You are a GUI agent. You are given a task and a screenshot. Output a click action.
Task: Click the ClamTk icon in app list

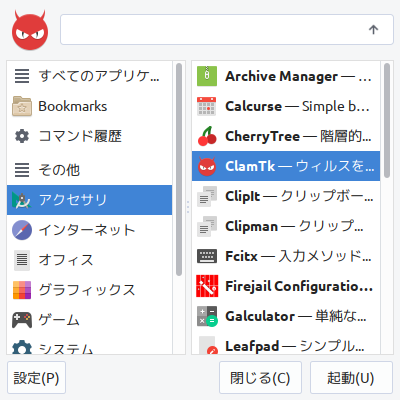point(207,166)
